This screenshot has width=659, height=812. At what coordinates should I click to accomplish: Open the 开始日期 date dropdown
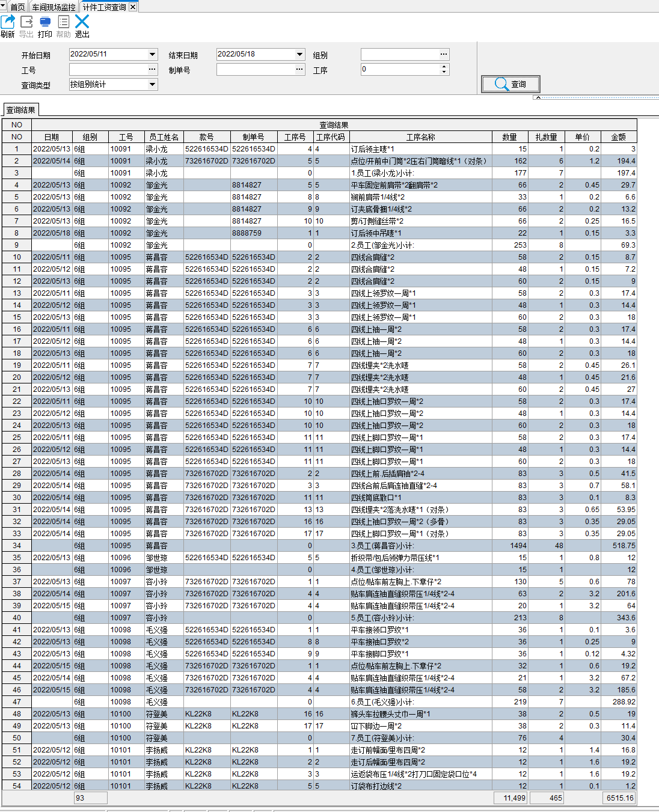(x=153, y=54)
